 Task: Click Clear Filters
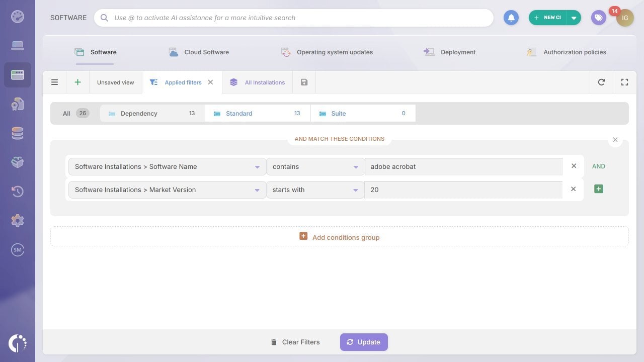click(x=296, y=342)
